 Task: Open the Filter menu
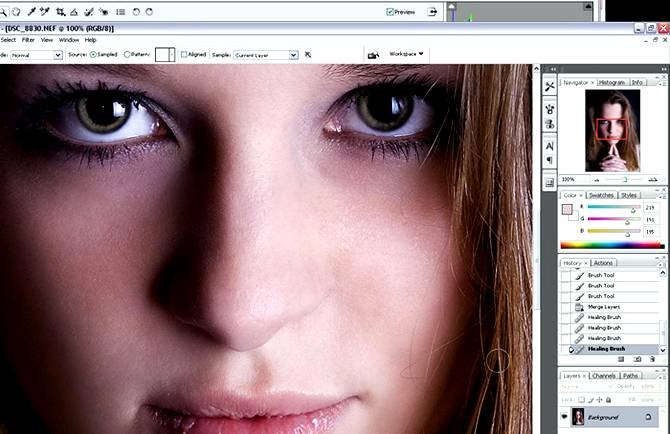pyautogui.click(x=28, y=40)
